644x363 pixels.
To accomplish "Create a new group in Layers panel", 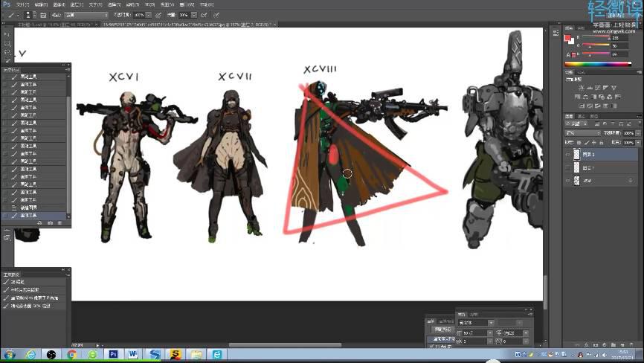I will pos(614,345).
